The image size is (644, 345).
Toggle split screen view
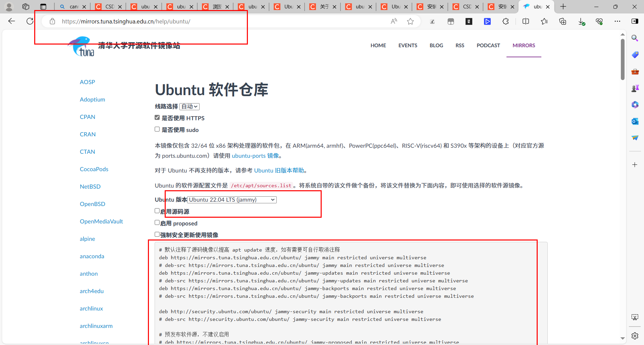526,21
